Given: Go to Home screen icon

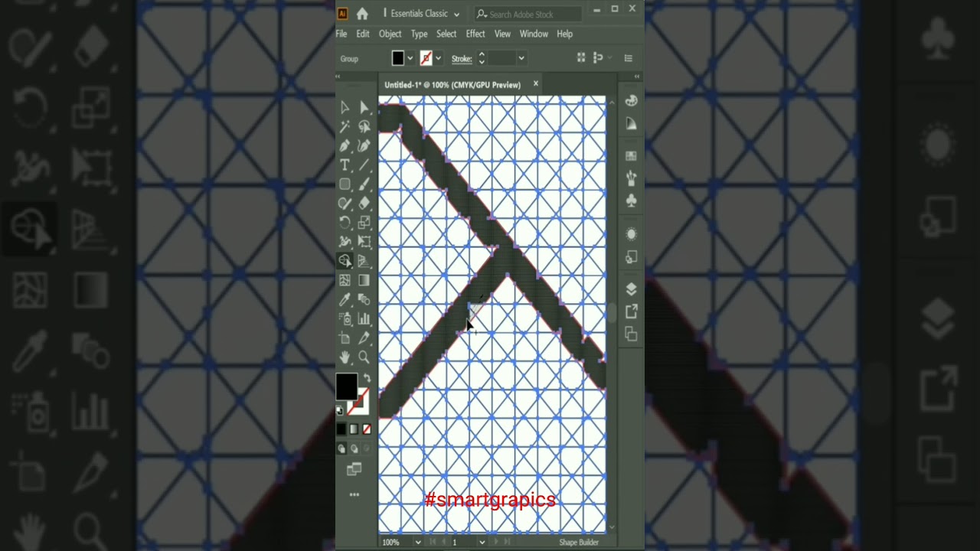Looking at the screenshot, I should (x=362, y=14).
